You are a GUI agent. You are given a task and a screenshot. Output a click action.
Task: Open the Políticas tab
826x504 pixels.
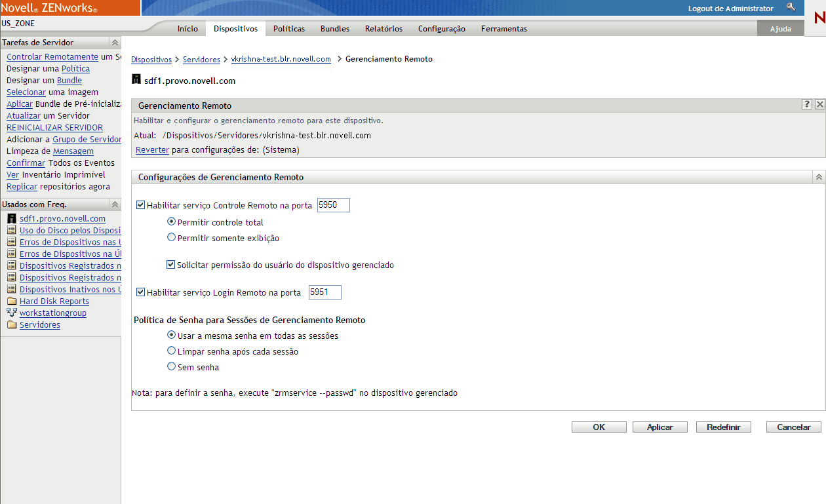point(289,29)
